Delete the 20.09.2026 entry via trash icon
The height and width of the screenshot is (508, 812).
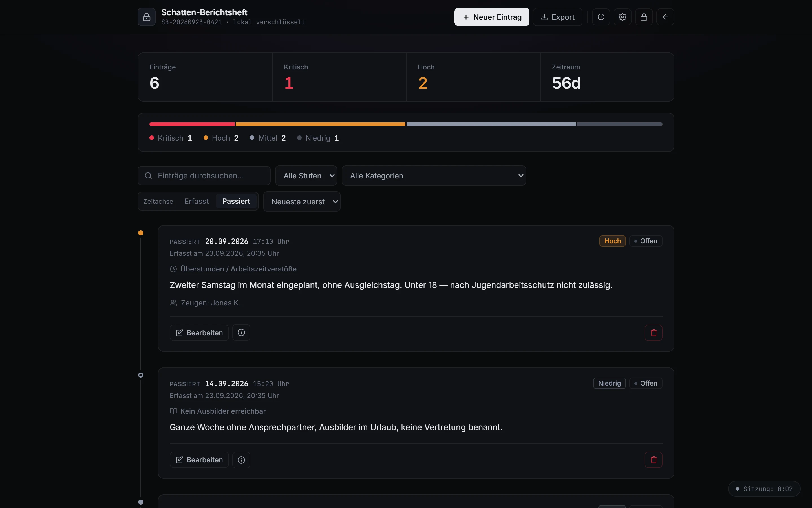point(653,333)
